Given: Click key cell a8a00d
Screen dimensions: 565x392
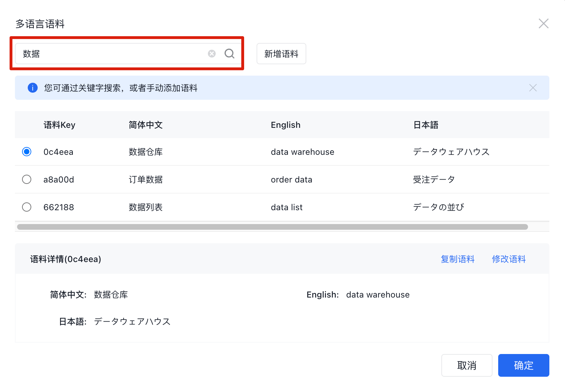Looking at the screenshot, I should (x=59, y=180).
